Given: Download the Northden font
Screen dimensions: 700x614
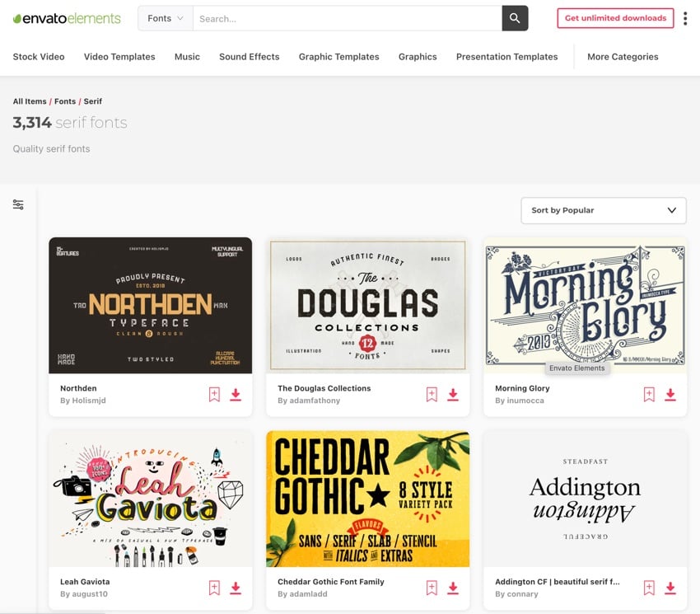Looking at the screenshot, I should (236, 395).
